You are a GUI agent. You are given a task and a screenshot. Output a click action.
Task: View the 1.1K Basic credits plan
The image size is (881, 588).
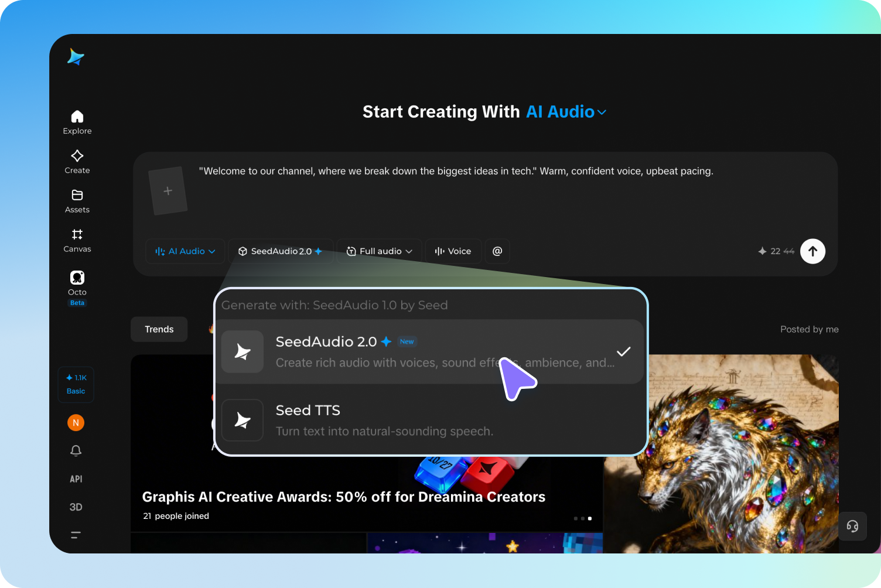pos(76,384)
